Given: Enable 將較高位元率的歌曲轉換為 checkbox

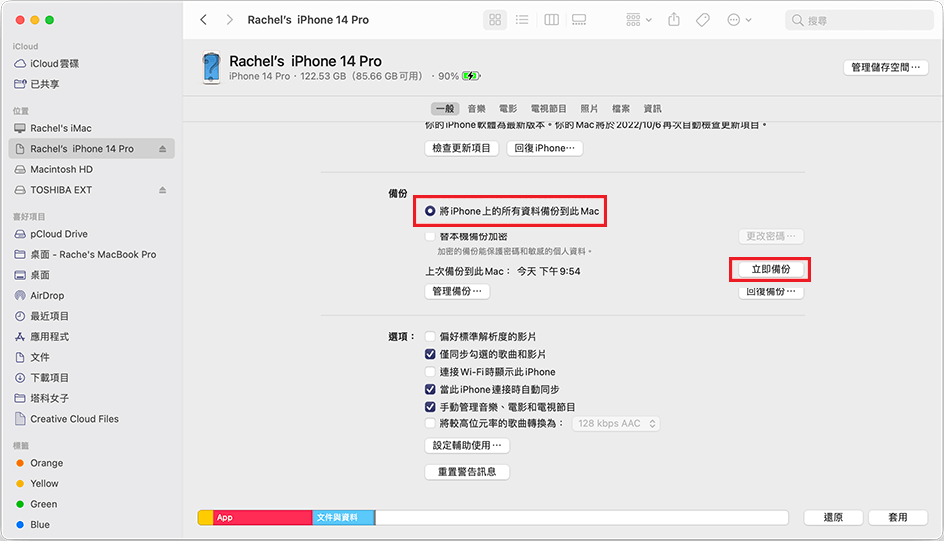Looking at the screenshot, I should click(x=430, y=424).
